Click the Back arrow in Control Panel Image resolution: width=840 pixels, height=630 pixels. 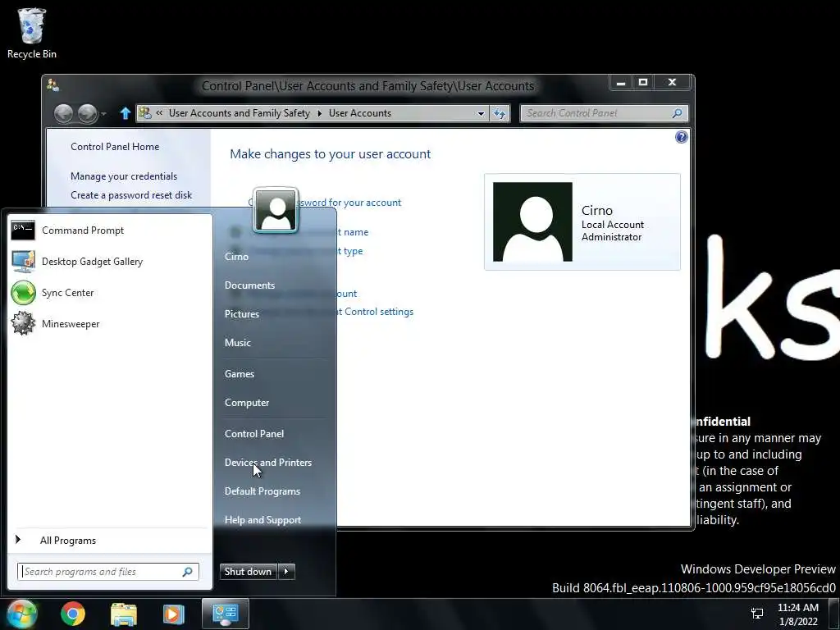click(64, 113)
